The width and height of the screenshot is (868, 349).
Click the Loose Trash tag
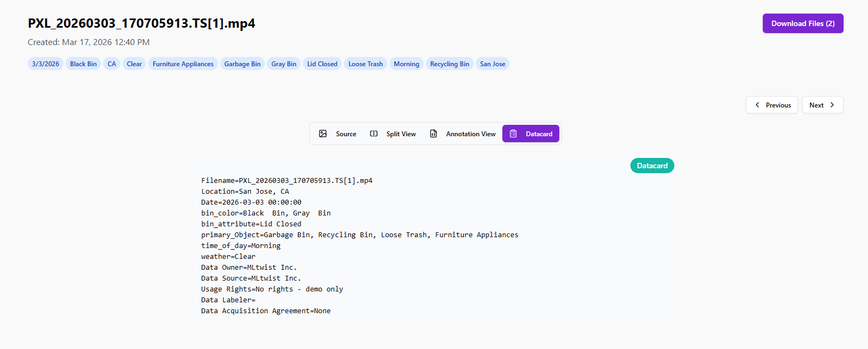[366, 64]
